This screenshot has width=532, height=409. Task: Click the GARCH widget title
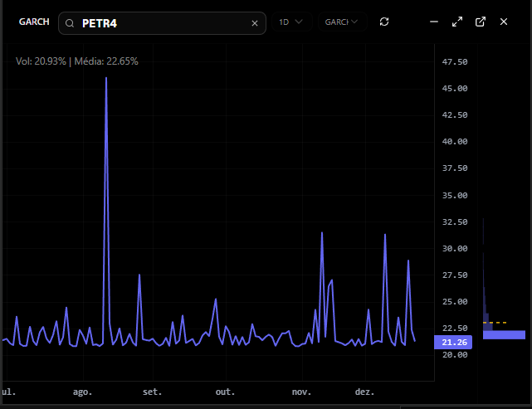pyautogui.click(x=34, y=22)
